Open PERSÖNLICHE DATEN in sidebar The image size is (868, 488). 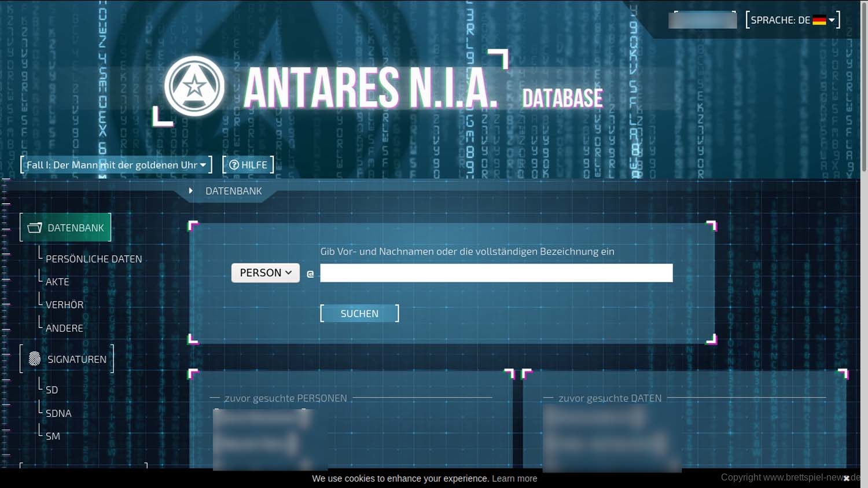point(94,259)
